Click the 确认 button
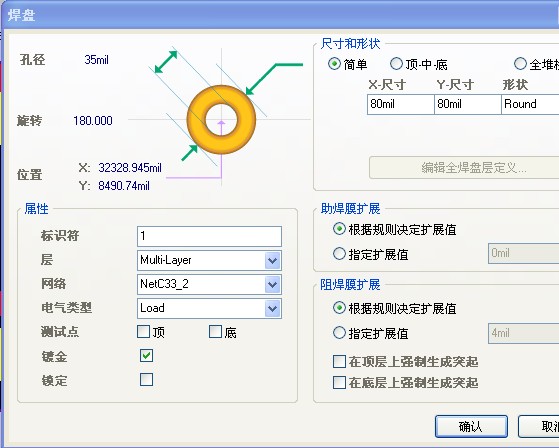Image resolution: width=559 pixels, height=448 pixels. tap(471, 426)
